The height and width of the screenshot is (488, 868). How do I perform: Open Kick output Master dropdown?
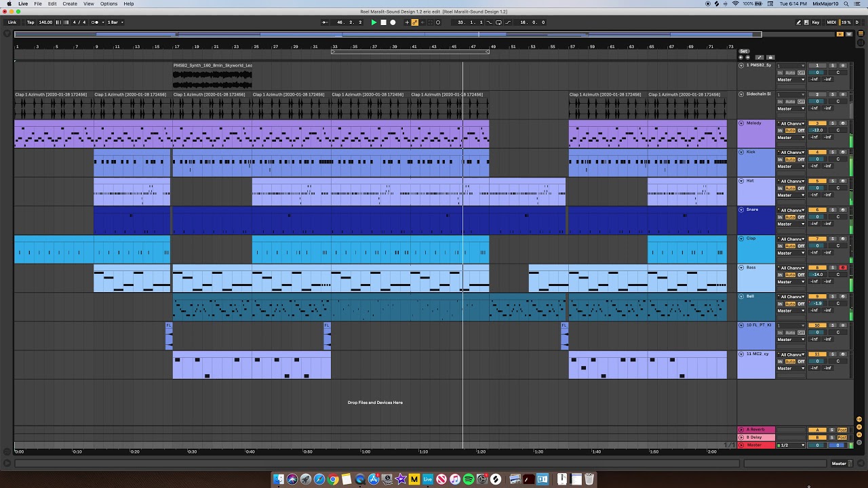point(791,166)
